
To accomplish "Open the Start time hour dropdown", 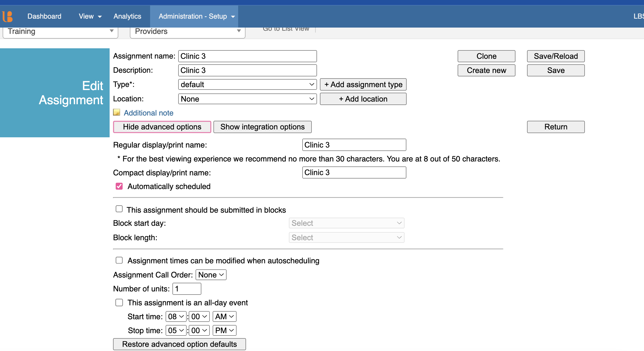I will [x=176, y=316].
